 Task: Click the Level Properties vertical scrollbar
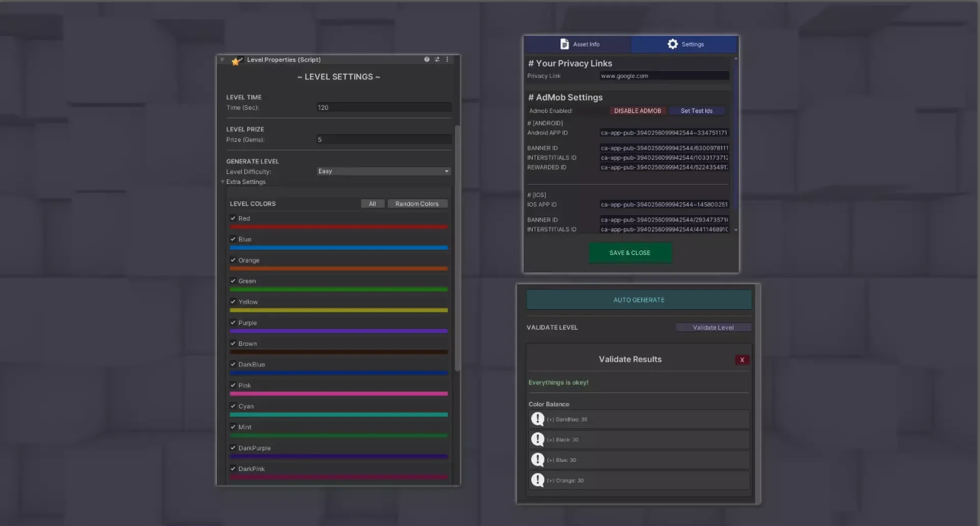(x=457, y=248)
